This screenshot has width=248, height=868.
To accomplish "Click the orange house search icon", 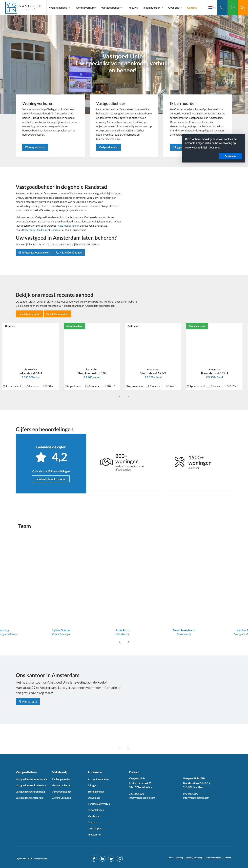I will tap(243, 7).
